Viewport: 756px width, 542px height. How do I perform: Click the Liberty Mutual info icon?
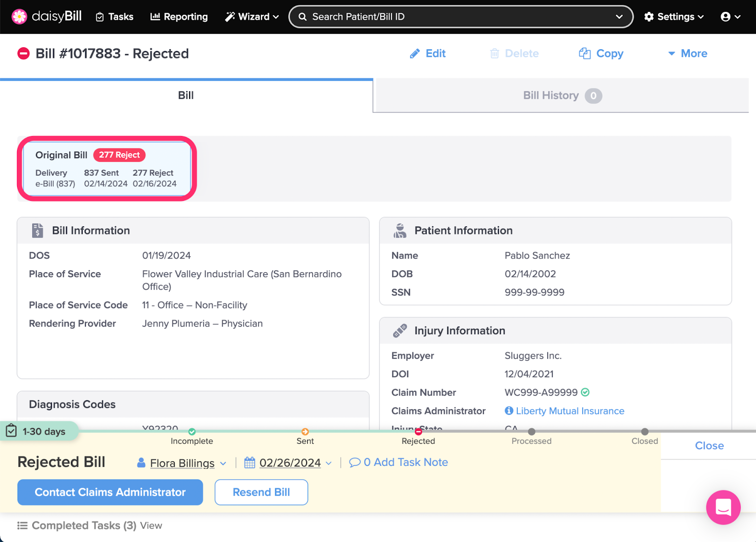[509, 411]
